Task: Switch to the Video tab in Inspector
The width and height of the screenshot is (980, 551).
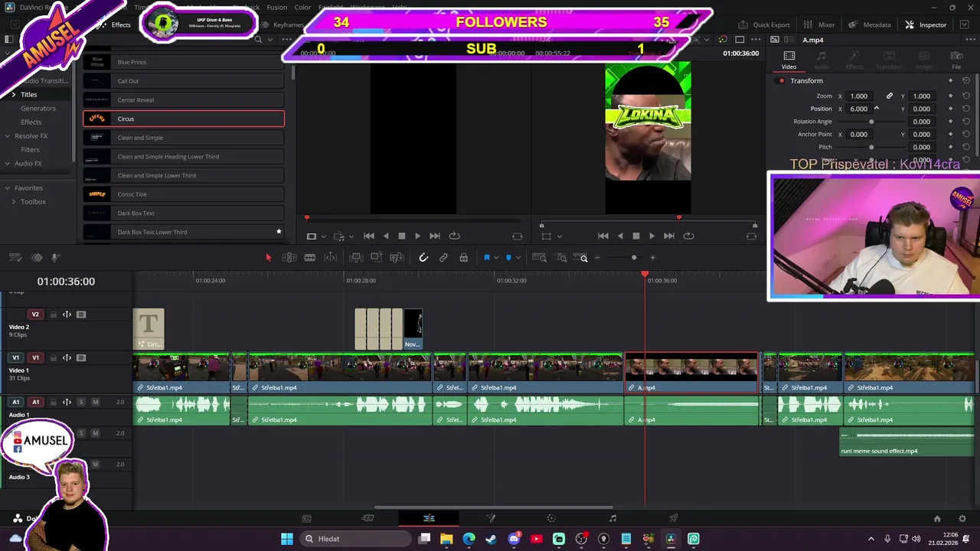Action: click(x=789, y=60)
